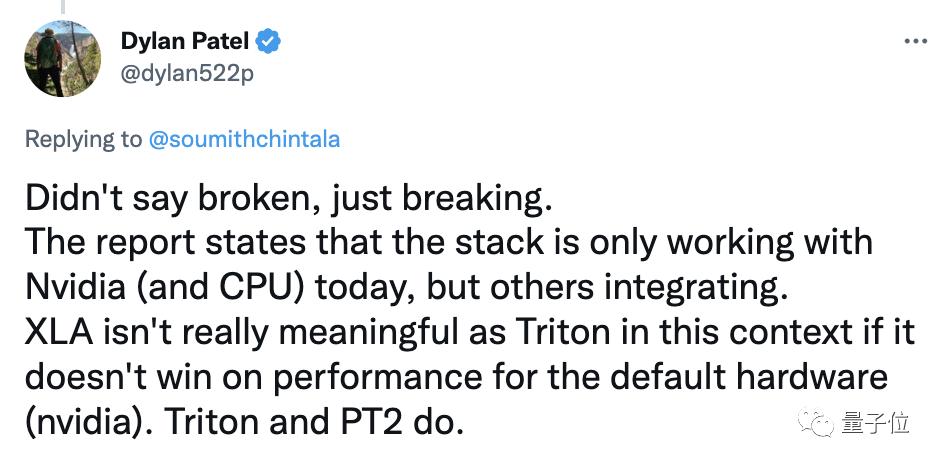Open Dylan Patel's profile avatar photo
This screenshot has height=464, width=940.
62,58
